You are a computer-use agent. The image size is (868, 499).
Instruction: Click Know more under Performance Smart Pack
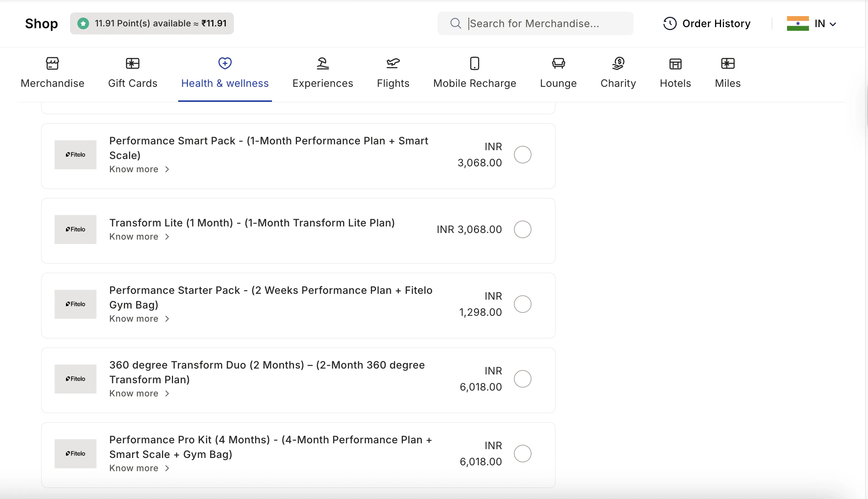click(134, 169)
